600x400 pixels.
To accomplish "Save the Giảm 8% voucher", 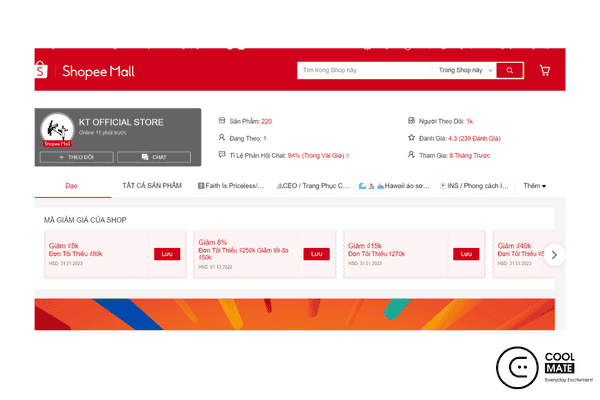I will (x=316, y=254).
